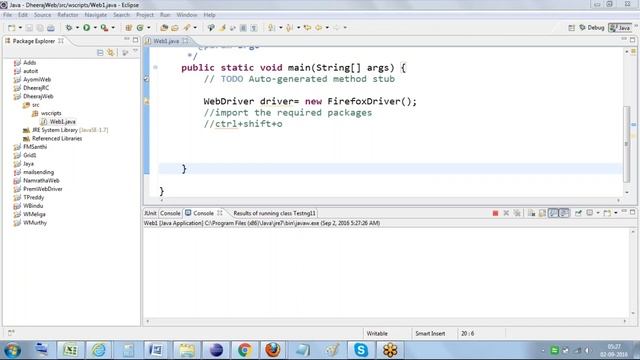Click the Open Task folder icon

(175, 28)
